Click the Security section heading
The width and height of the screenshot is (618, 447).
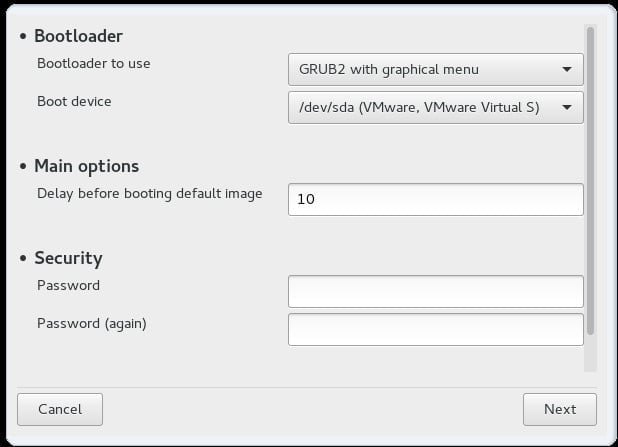(68, 258)
